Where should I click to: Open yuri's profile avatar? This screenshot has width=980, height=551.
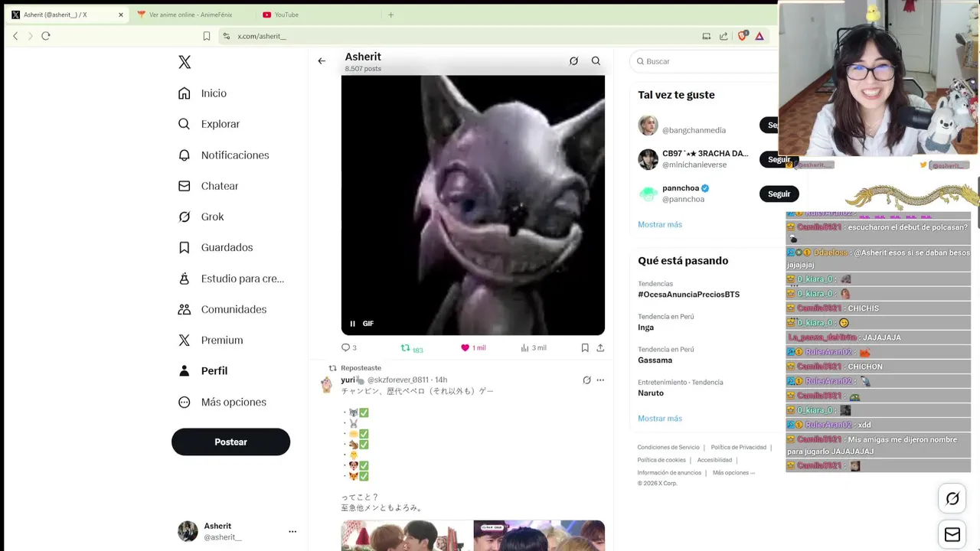pyautogui.click(x=326, y=385)
